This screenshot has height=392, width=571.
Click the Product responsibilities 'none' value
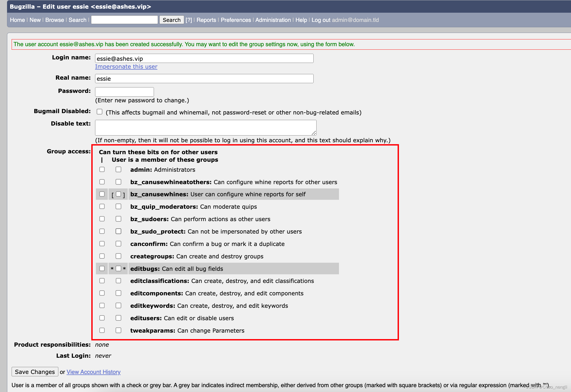point(102,345)
